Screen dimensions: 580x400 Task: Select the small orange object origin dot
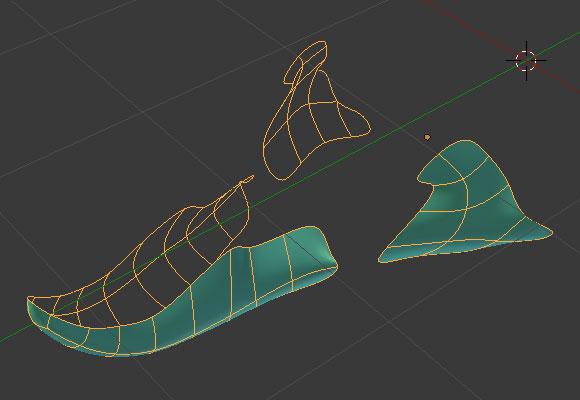click(427, 137)
